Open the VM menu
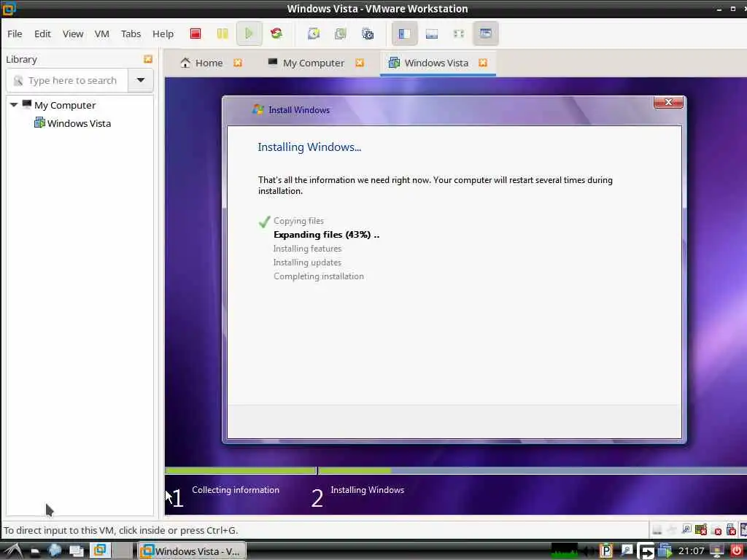The width and height of the screenshot is (747, 560). coord(102,34)
